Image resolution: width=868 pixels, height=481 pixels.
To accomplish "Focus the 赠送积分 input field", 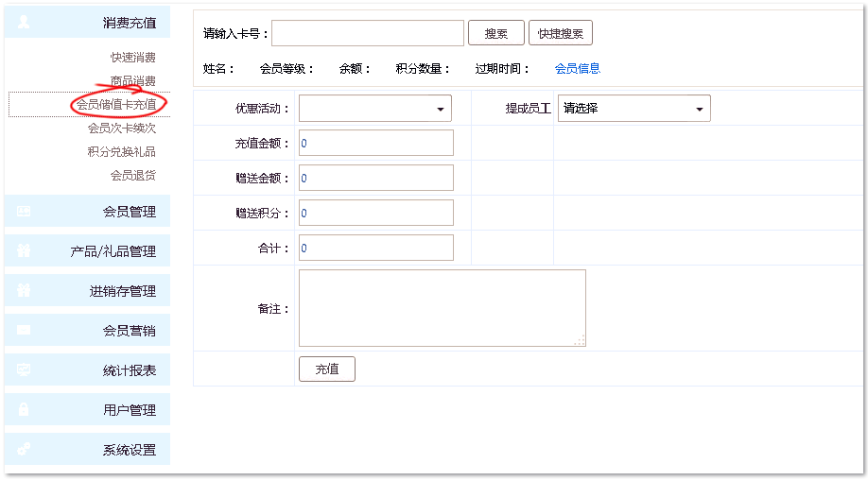I will [376, 214].
